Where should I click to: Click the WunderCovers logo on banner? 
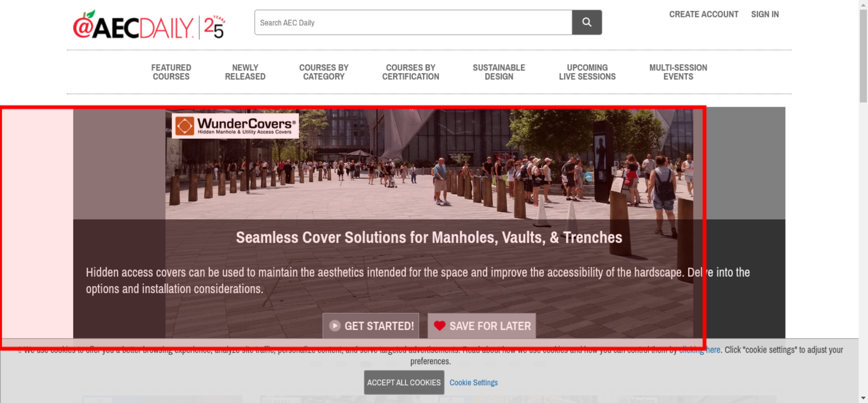point(235,126)
